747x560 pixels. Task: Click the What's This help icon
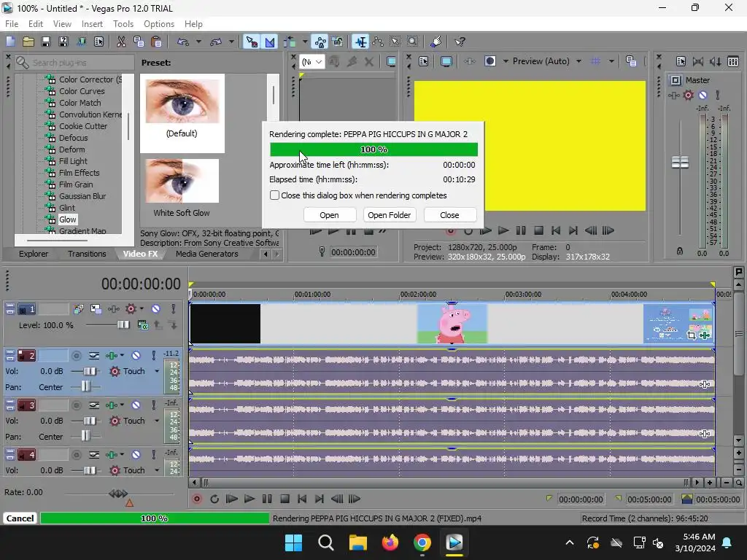point(460,42)
